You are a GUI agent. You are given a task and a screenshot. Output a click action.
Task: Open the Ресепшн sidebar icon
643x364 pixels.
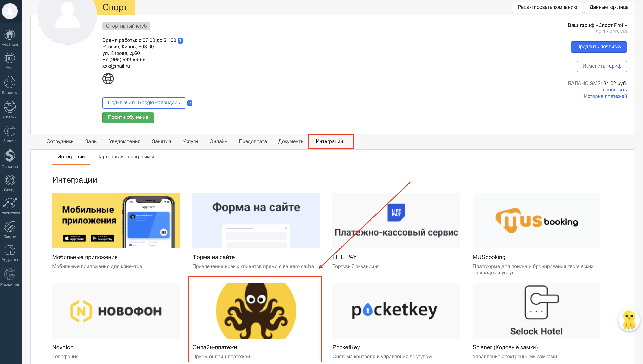(x=10, y=35)
